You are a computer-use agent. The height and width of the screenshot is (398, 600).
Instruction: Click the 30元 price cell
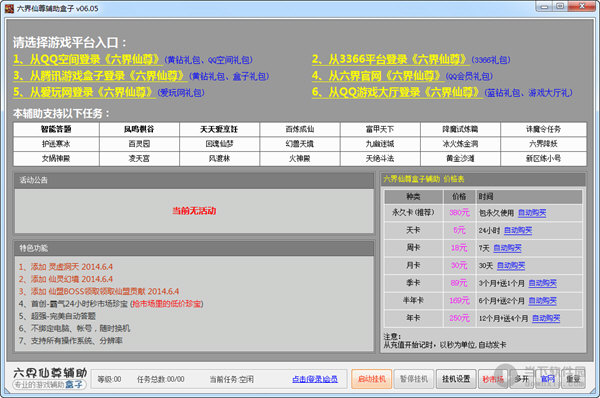[x=459, y=266]
